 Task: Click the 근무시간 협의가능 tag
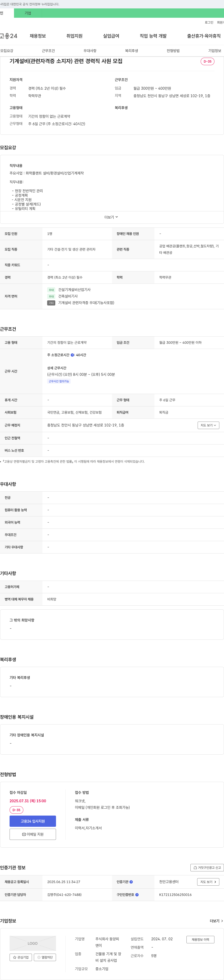[x=59, y=381]
